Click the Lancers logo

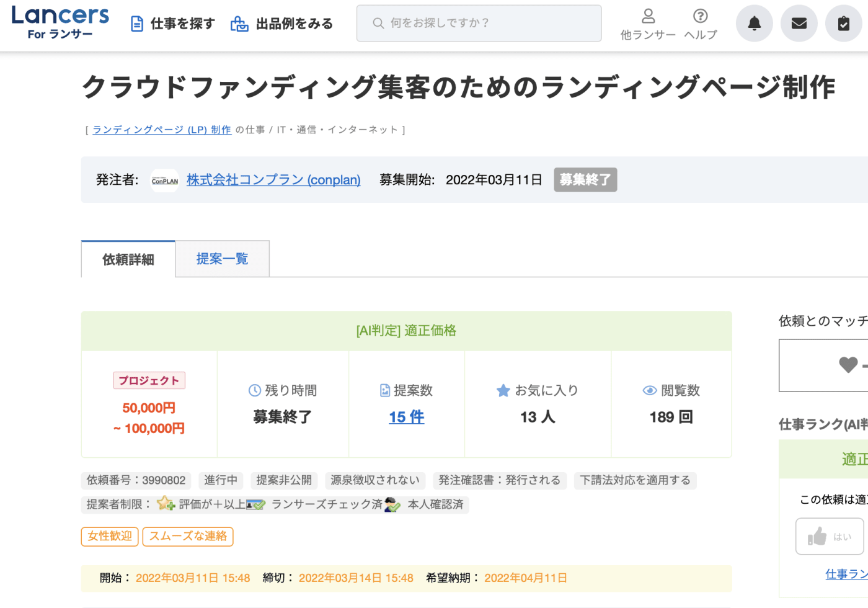coord(60,23)
